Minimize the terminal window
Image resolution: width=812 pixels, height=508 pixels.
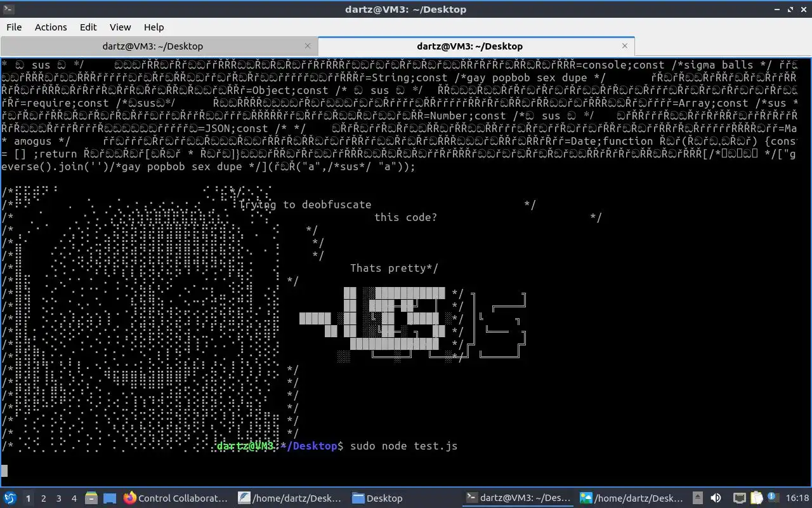778,9
